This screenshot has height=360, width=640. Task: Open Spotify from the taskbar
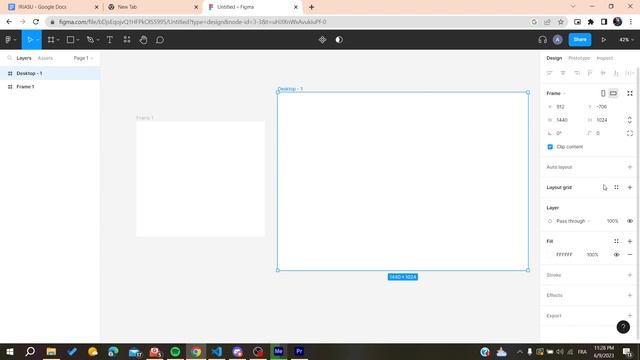click(175, 351)
